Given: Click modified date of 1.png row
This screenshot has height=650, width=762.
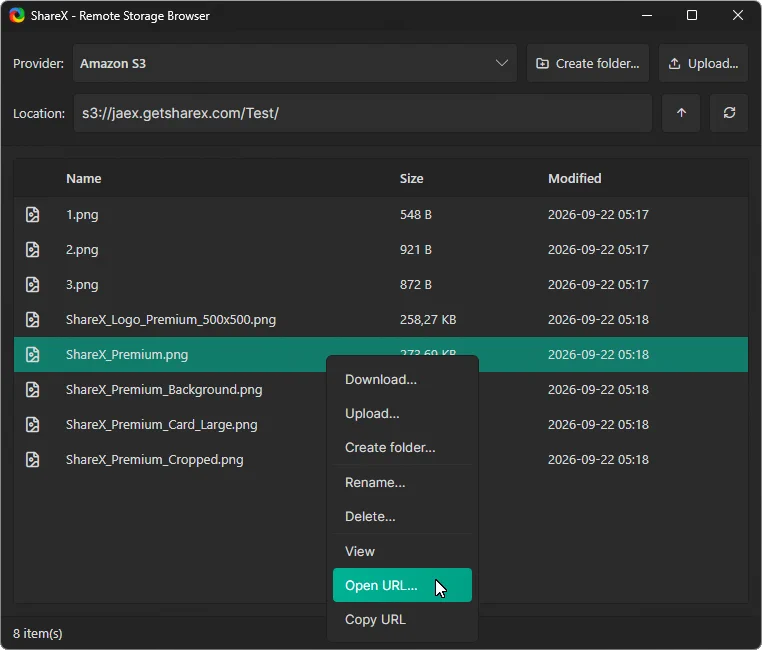Looking at the screenshot, I should (598, 214).
